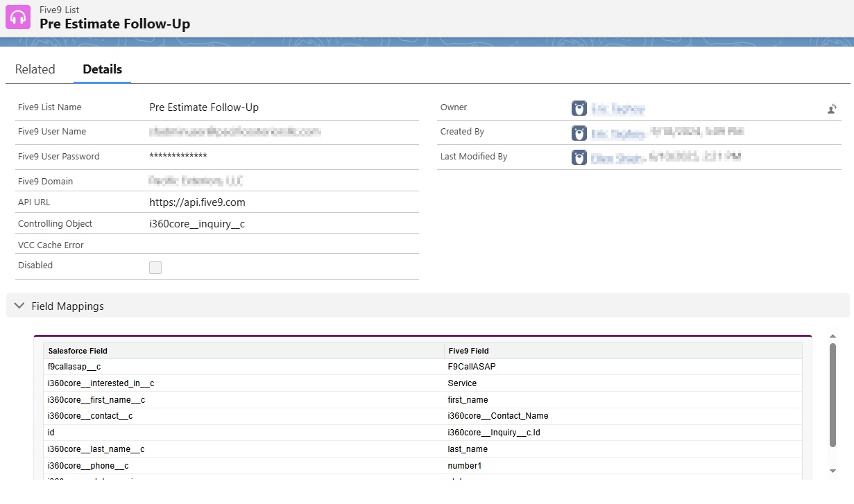Click the API URL value https://api.five9.com
854x504 pixels.
pos(197,202)
